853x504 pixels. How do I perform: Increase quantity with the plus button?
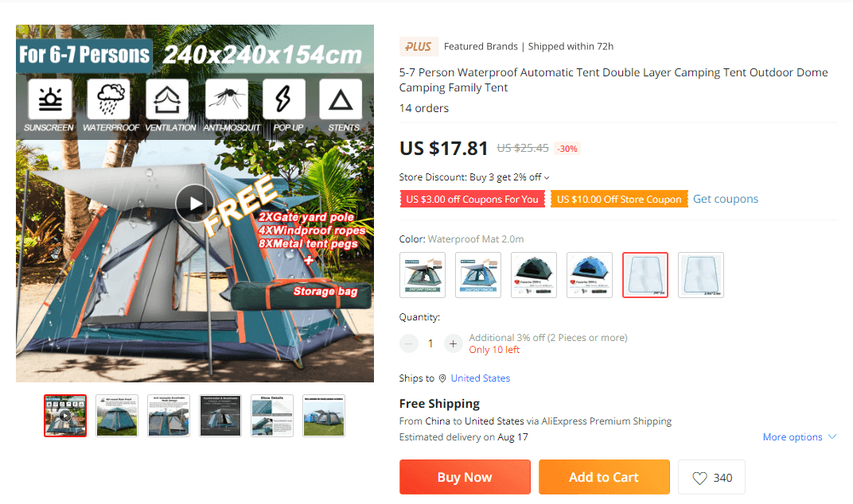click(x=453, y=343)
